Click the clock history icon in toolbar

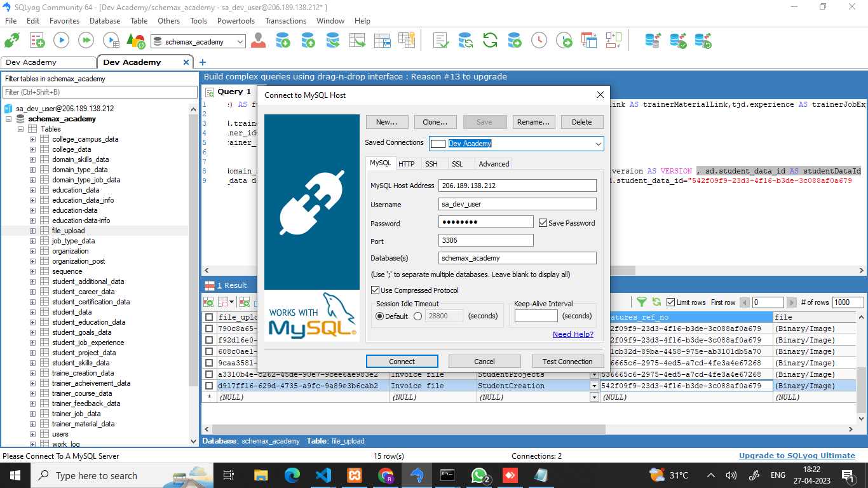(x=539, y=41)
